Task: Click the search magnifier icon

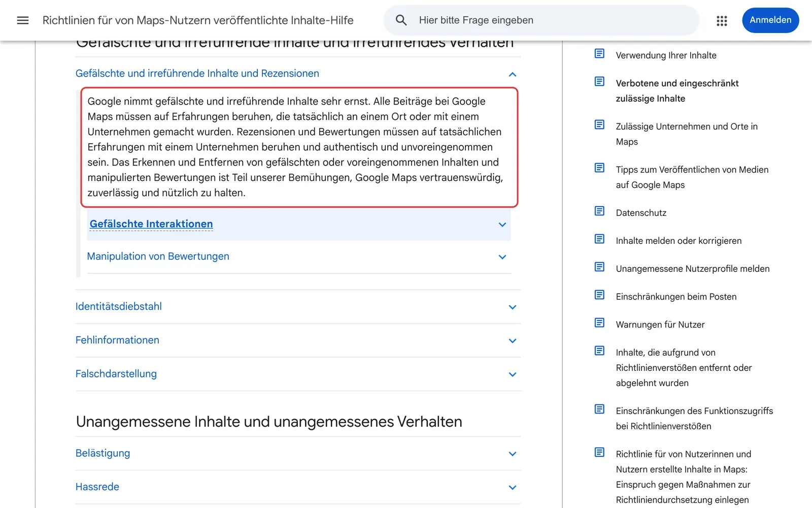Action: [401, 20]
